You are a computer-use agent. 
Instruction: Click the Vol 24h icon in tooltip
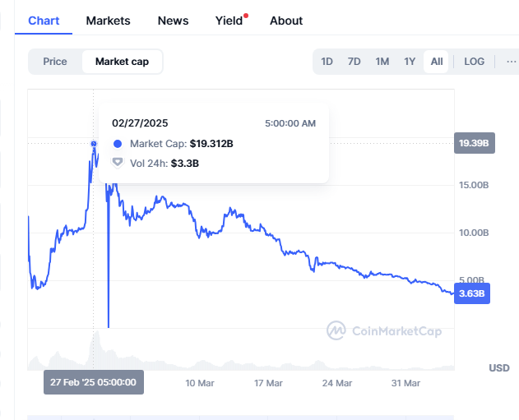(118, 163)
